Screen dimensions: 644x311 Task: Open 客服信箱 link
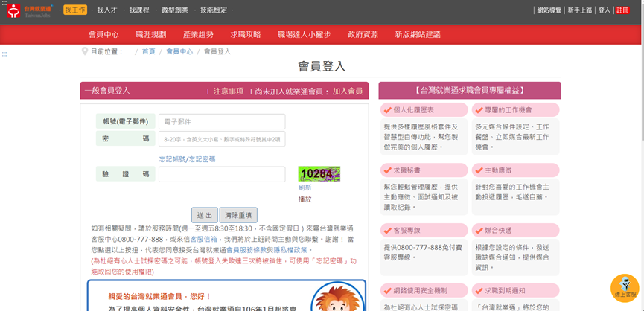(x=204, y=239)
